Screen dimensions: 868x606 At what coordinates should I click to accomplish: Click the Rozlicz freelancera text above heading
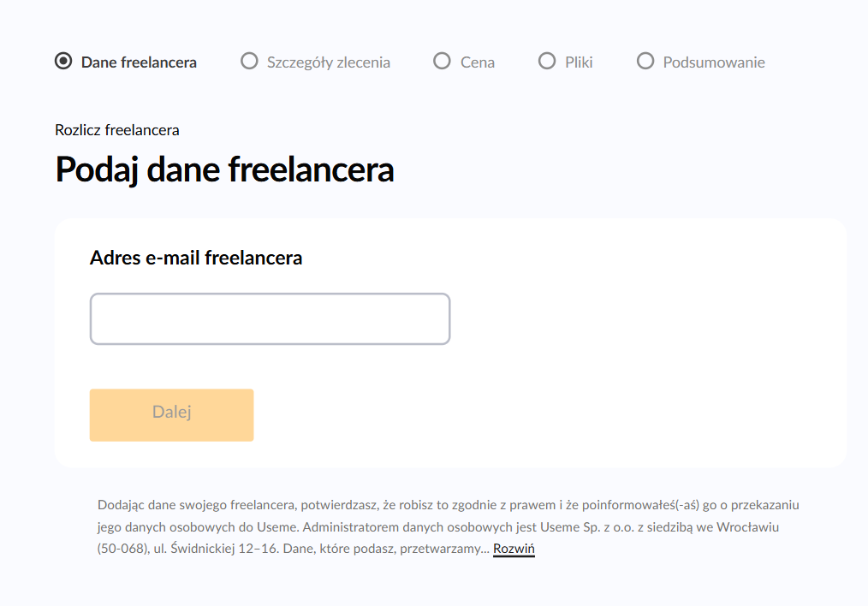117,130
